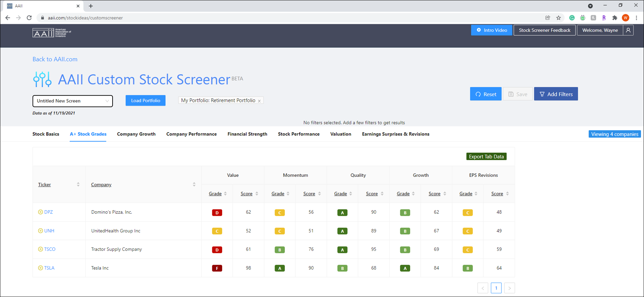Click the browser forward arrow
Screen dimensions: 644x297
pos(18,18)
